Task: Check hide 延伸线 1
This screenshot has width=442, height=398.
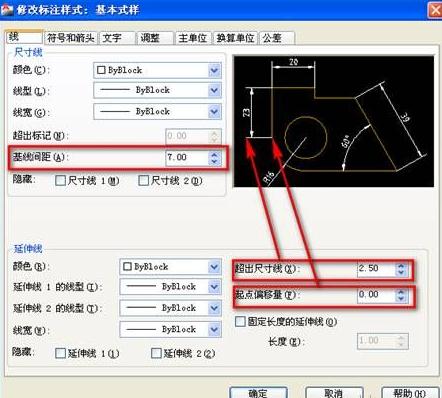Action: (60, 353)
